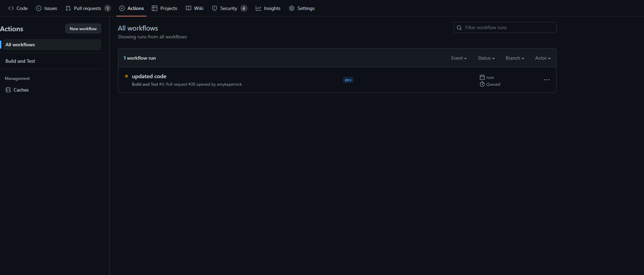Viewport: 644px width, 275px height.
Task: Select All workflows in the sidebar
Action: tap(51, 45)
